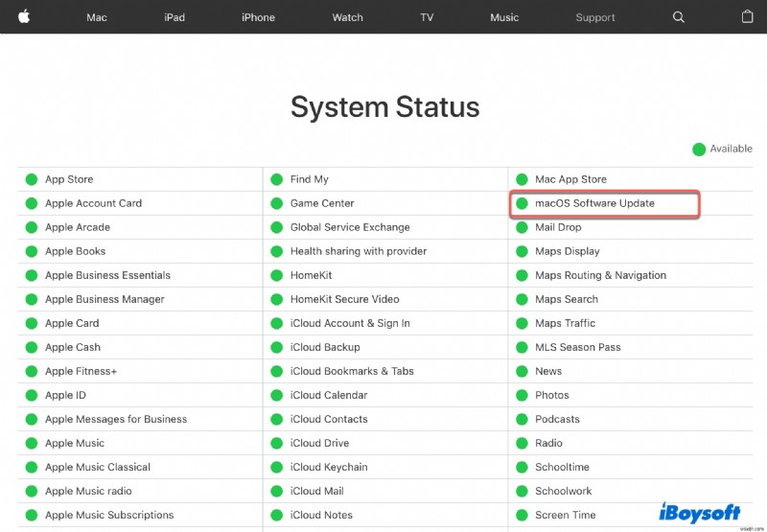Click the status dot beside iCloud Calendar
The width and height of the screenshot is (767, 532).
point(277,395)
